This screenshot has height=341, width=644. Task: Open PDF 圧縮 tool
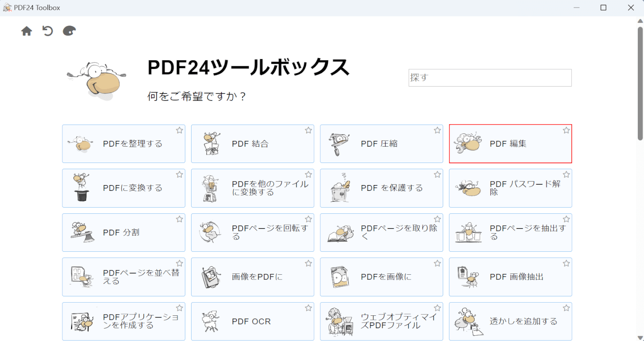381,144
